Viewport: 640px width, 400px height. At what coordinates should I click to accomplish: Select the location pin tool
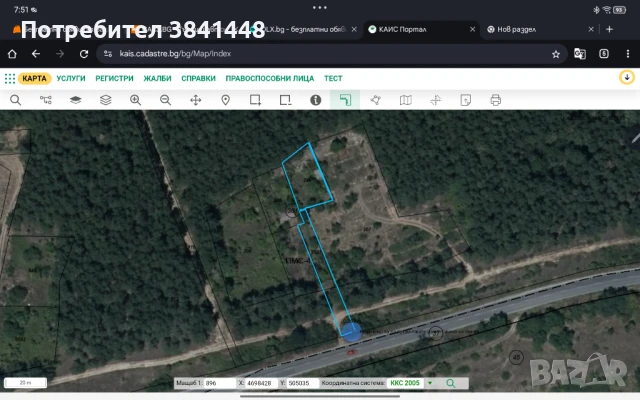[225, 100]
